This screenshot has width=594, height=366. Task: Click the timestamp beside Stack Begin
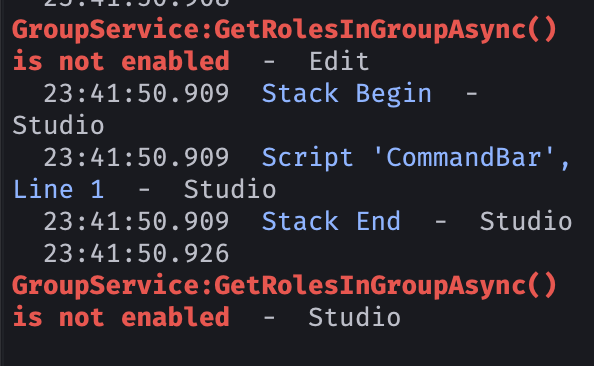[x=136, y=94]
